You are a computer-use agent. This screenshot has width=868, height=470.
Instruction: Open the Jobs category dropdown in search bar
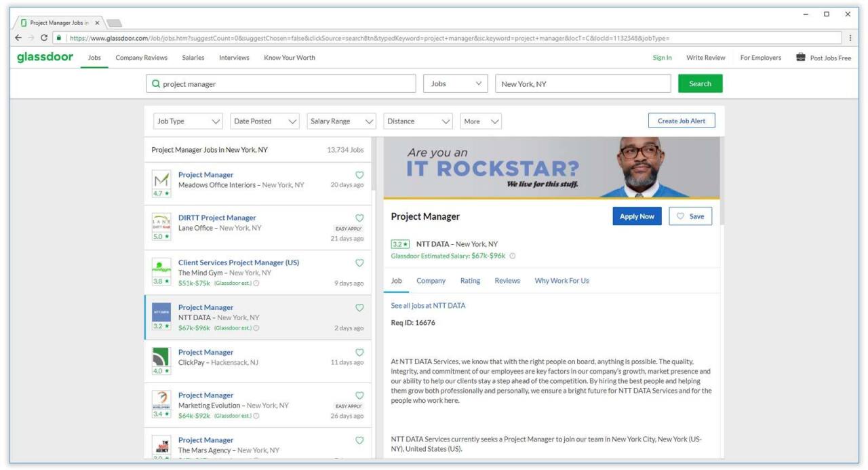[456, 84]
